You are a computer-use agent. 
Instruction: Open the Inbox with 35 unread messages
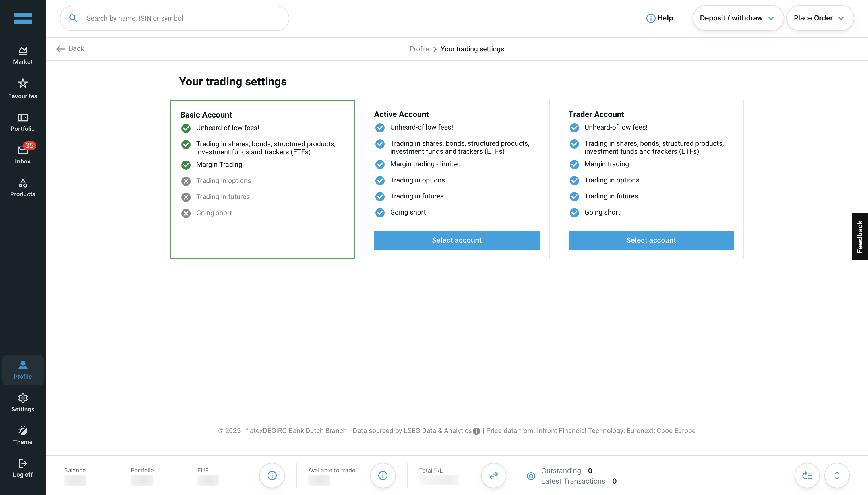coord(23,154)
